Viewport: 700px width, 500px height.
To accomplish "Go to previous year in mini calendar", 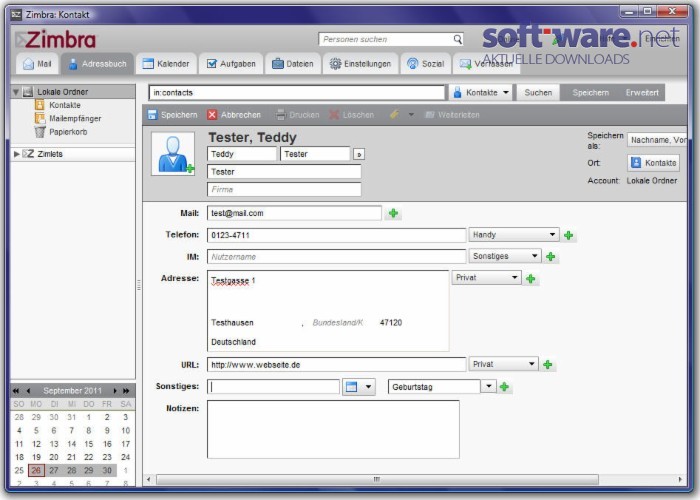I will click(16, 391).
